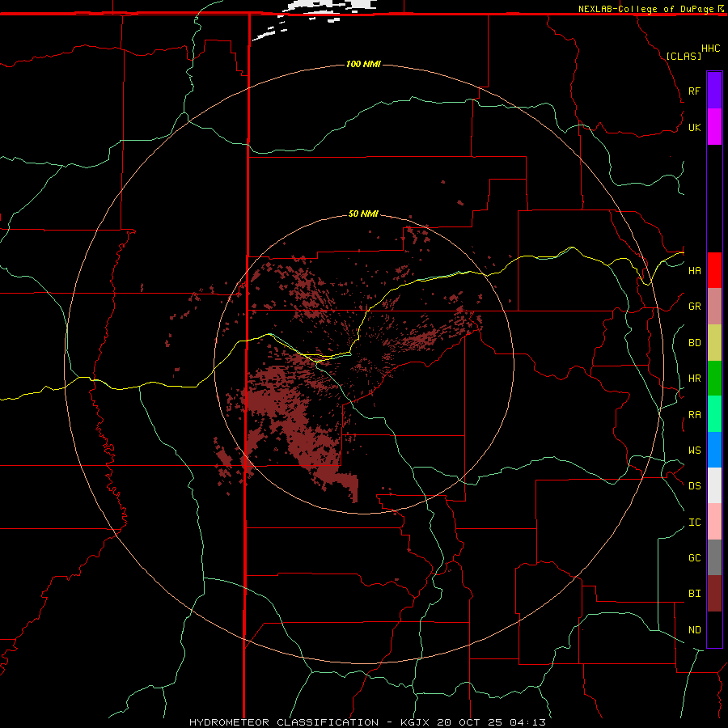Click the RF legend label
Screen dimensions: 728x728
point(694,91)
